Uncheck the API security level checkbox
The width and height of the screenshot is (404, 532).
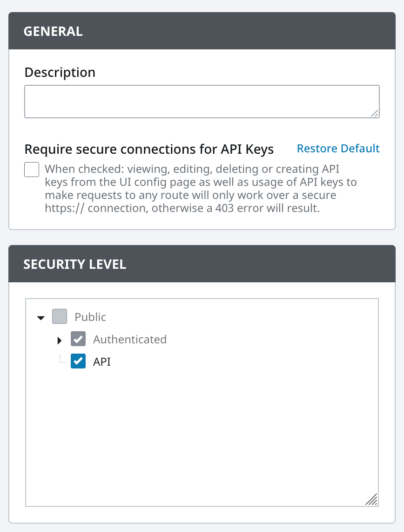pos(78,361)
